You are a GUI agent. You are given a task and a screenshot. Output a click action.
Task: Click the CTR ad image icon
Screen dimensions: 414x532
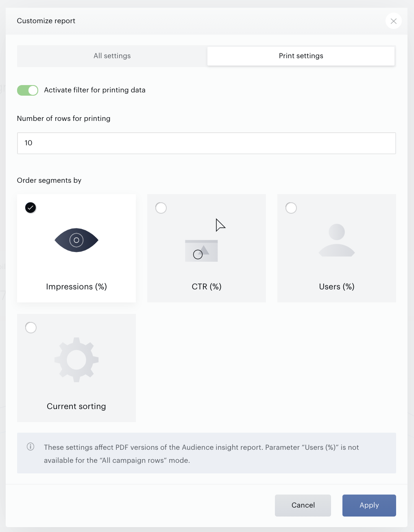(x=201, y=251)
